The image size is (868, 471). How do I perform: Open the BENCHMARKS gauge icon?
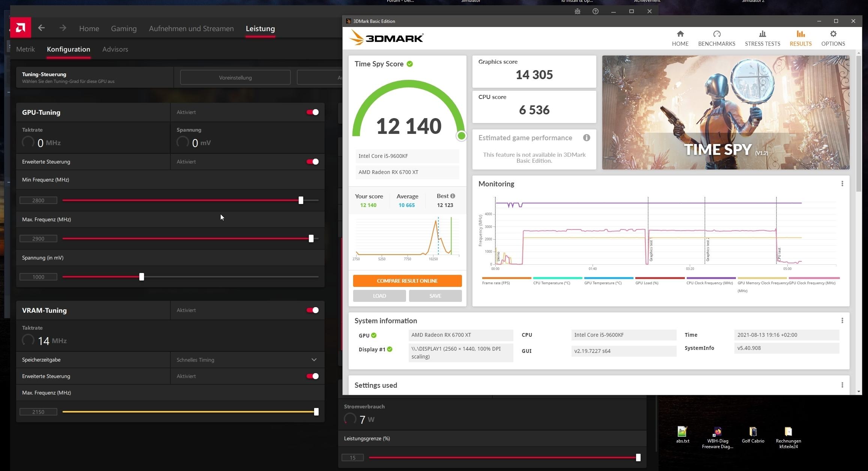pyautogui.click(x=717, y=34)
